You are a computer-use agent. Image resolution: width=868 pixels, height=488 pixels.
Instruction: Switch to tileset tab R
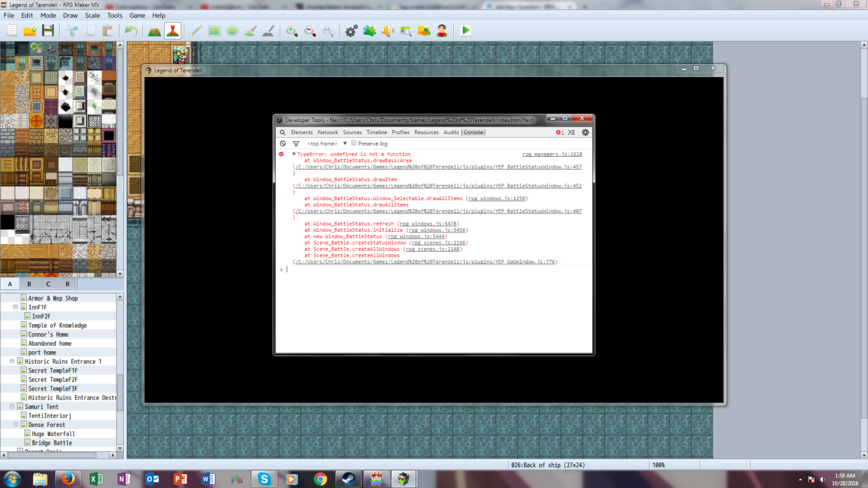(68, 284)
